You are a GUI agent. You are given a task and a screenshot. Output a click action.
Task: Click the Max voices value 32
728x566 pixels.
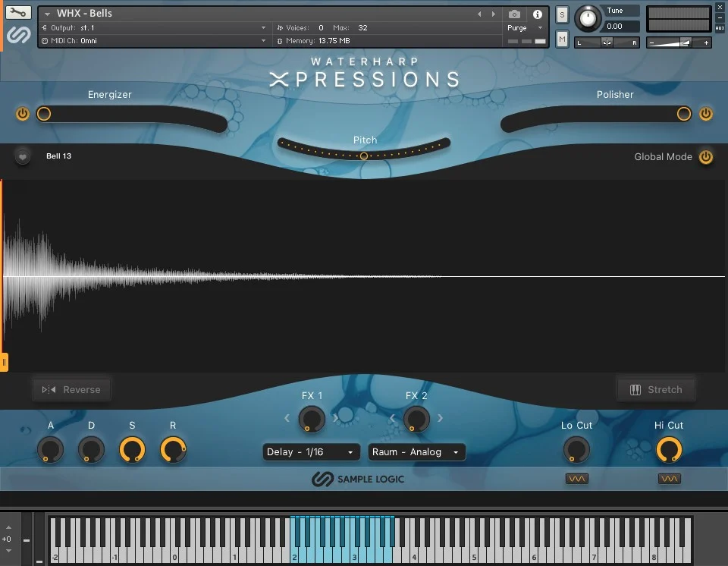click(362, 28)
